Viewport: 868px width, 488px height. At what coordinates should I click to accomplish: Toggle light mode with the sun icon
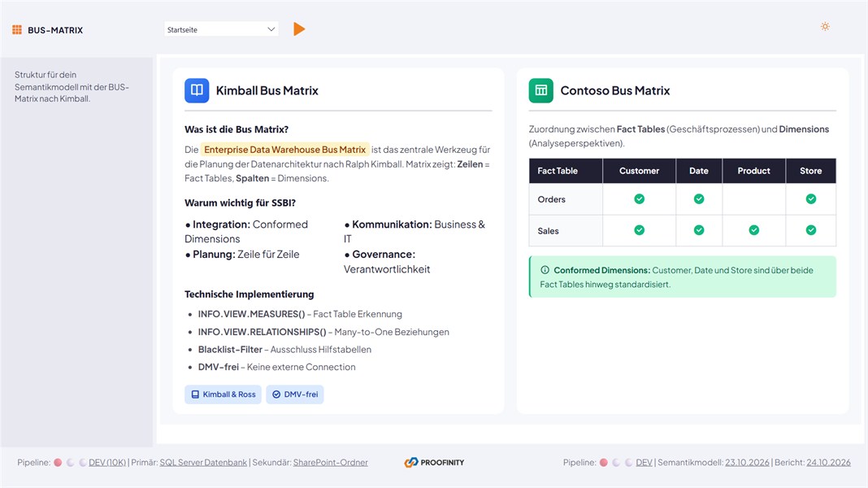pos(825,27)
